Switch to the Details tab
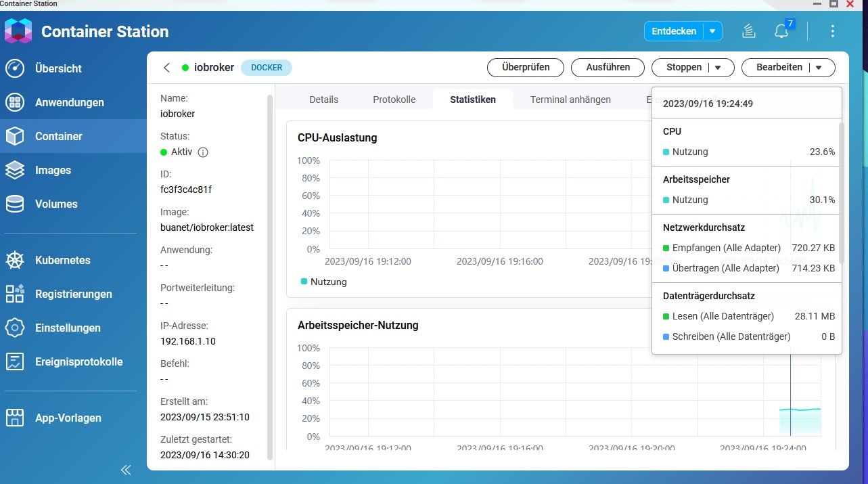The width and height of the screenshot is (868, 484). 323,100
